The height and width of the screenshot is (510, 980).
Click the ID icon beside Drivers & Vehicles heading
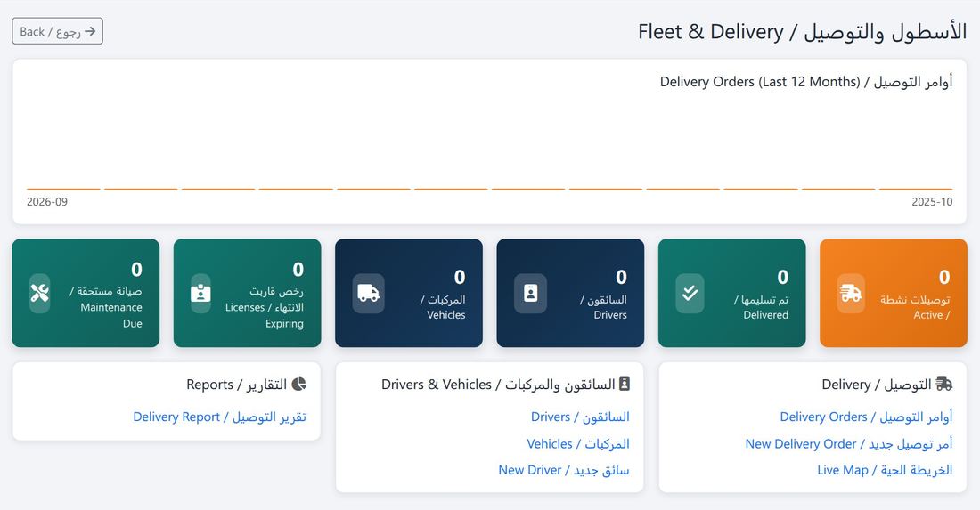[x=625, y=384]
